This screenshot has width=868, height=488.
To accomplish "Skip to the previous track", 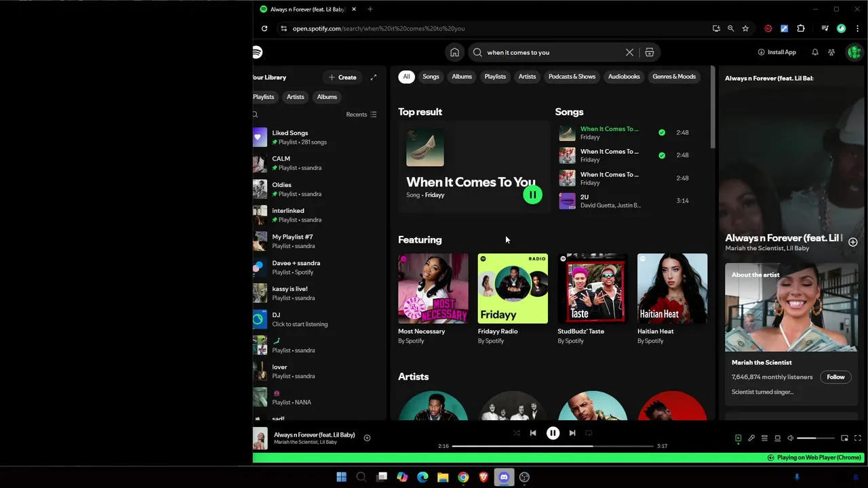I will [x=533, y=433].
